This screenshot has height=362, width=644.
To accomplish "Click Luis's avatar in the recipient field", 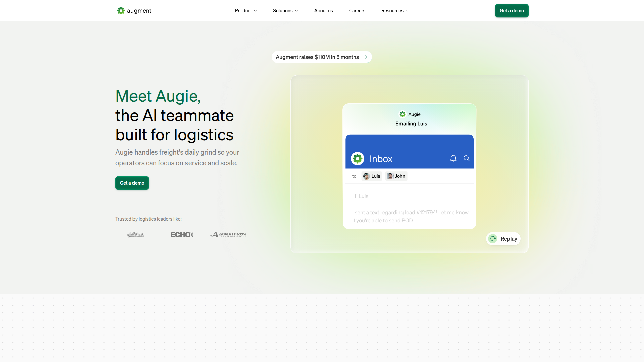I will point(366,176).
